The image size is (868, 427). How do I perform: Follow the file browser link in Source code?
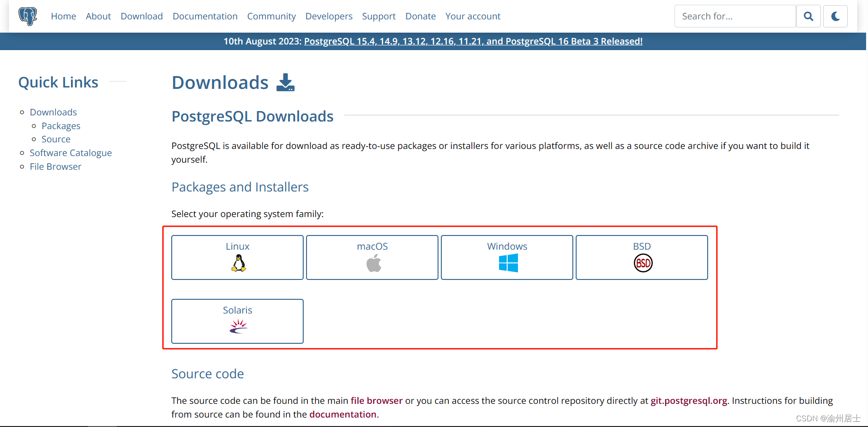tap(377, 401)
